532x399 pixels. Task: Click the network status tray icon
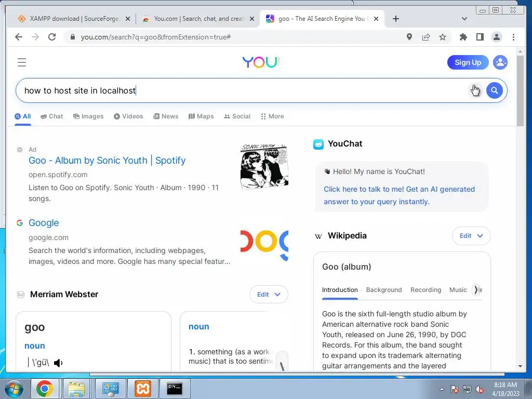click(467, 389)
